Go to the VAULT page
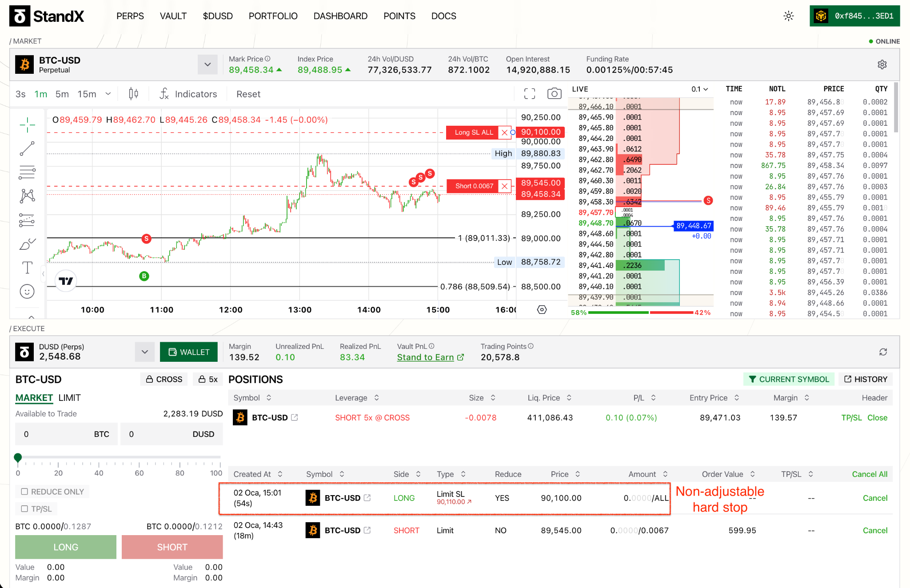This screenshot has height=588, width=910. click(173, 16)
